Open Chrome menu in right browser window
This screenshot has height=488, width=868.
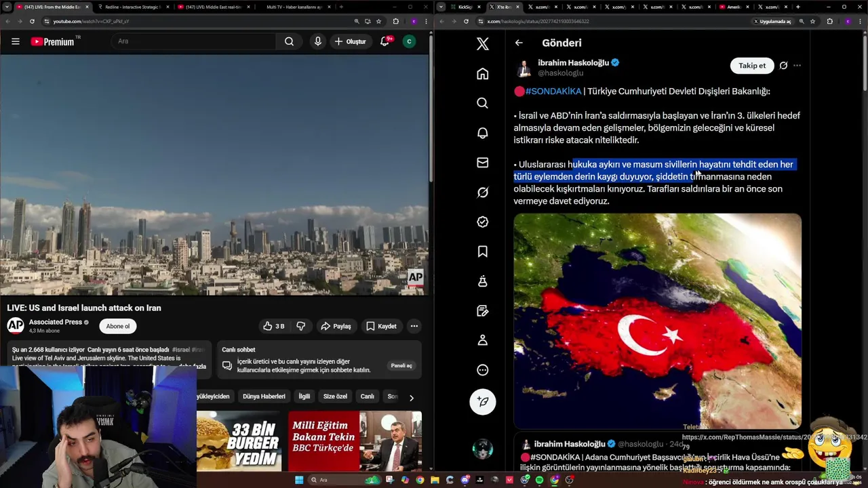click(859, 21)
